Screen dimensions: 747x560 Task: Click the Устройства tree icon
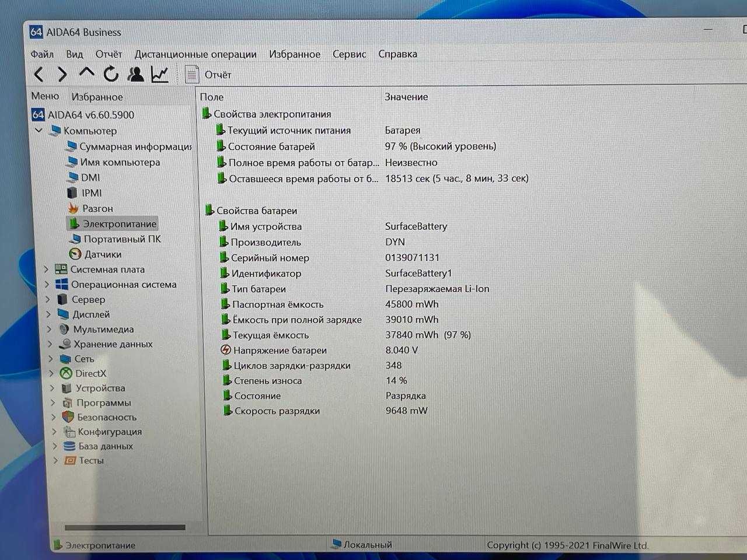click(x=67, y=388)
